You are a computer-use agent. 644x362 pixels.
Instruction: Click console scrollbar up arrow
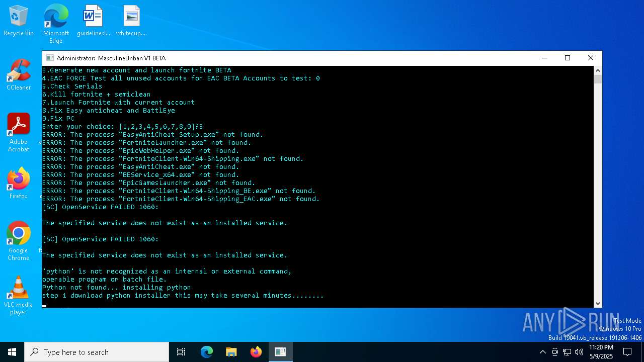click(598, 70)
